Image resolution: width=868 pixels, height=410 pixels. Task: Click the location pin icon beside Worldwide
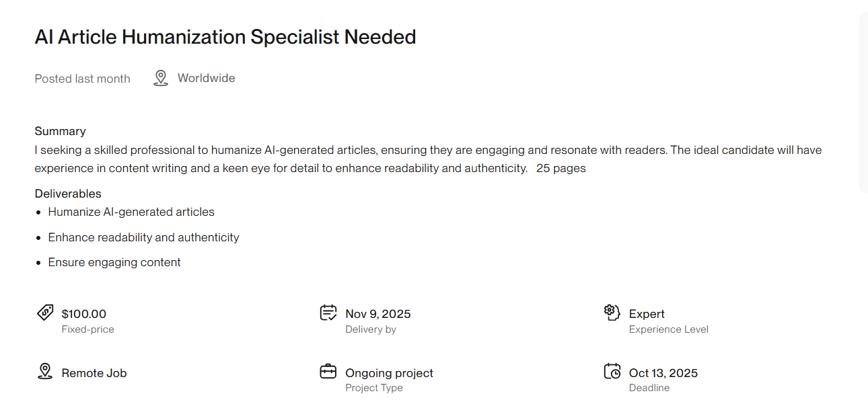160,79
